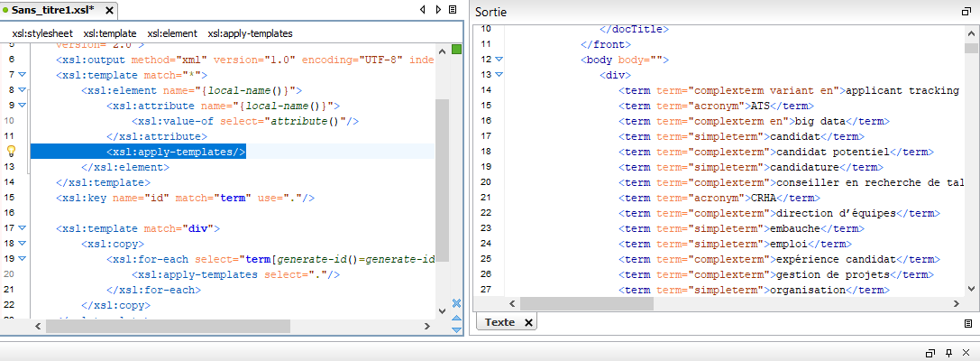980x361 pixels.
Task: Click the closing </xsl:for-each> tag
Action: (x=154, y=289)
